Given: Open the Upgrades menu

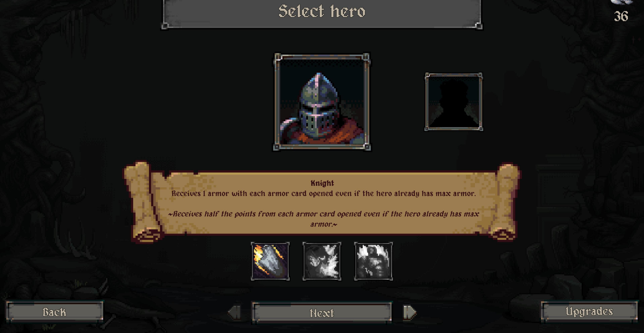Looking at the screenshot, I should tap(589, 312).
